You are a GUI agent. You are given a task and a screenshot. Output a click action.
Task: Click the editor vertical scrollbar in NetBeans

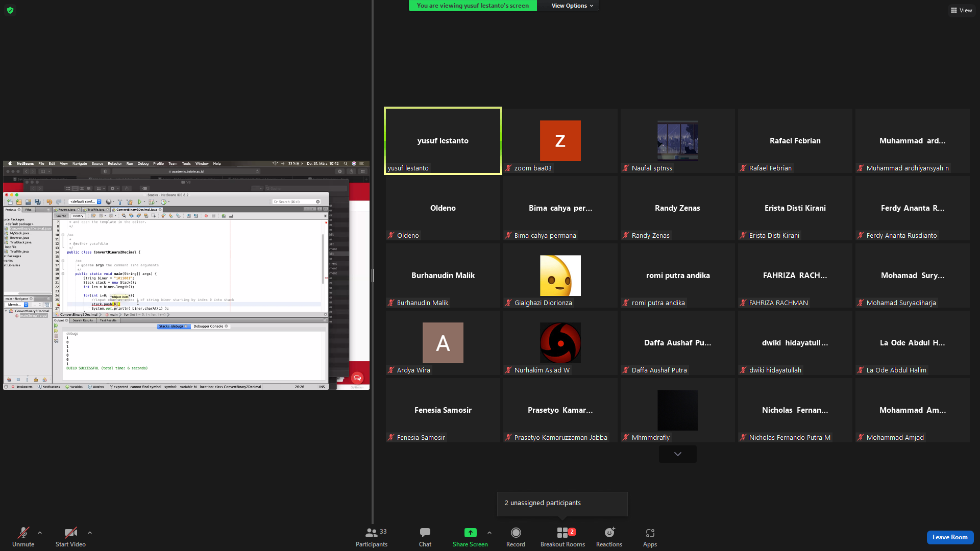tap(323, 259)
